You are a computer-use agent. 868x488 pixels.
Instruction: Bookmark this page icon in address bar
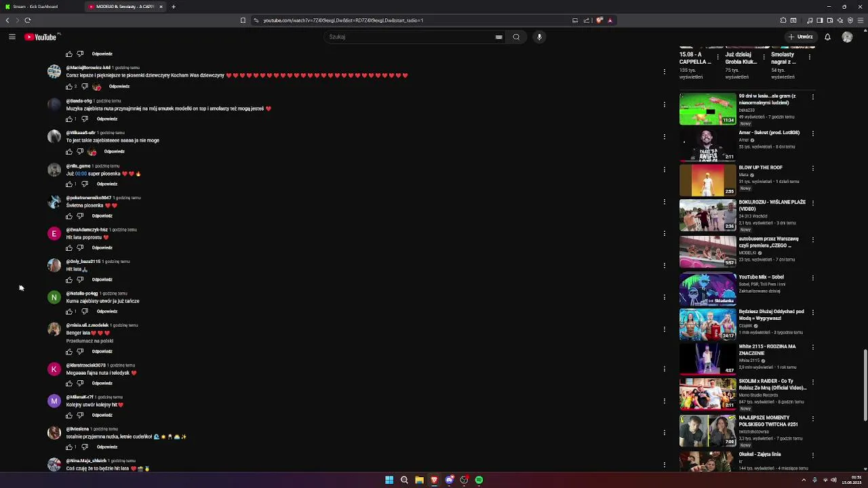pyautogui.click(x=243, y=20)
